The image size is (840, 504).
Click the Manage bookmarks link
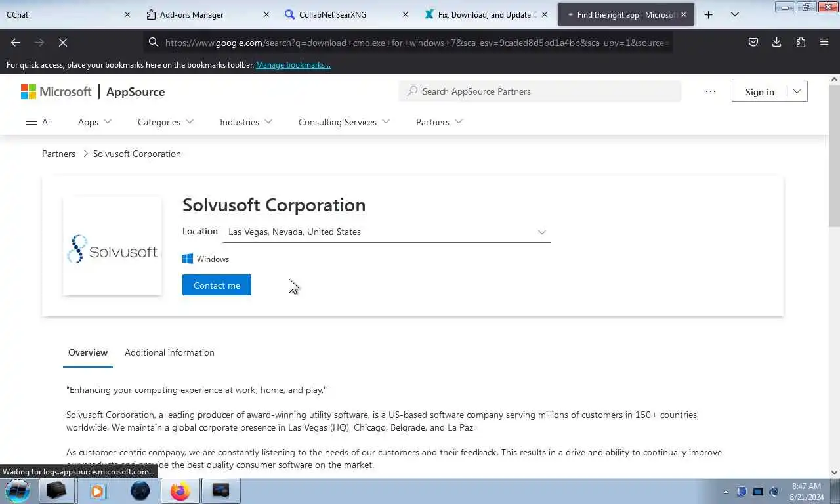click(x=293, y=65)
